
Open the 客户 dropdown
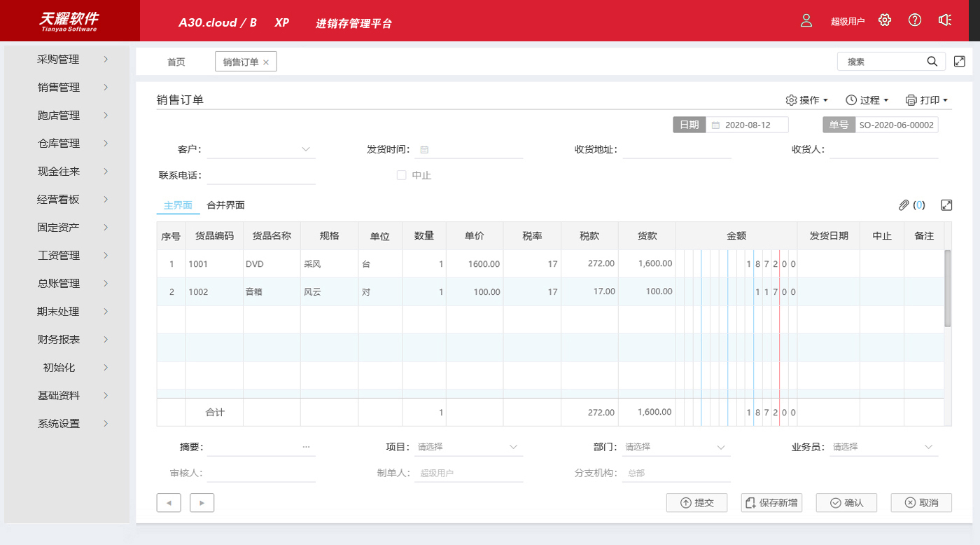point(261,149)
